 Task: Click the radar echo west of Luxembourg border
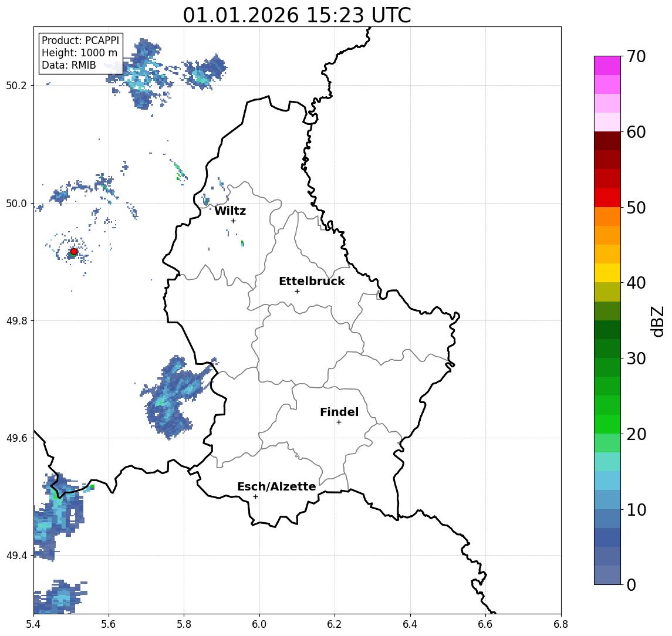174,397
